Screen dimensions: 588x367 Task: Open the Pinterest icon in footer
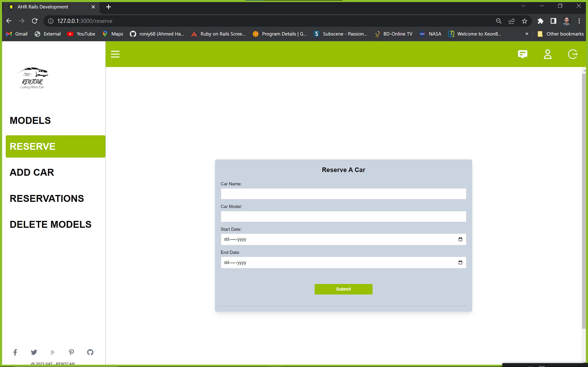pyautogui.click(x=71, y=352)
